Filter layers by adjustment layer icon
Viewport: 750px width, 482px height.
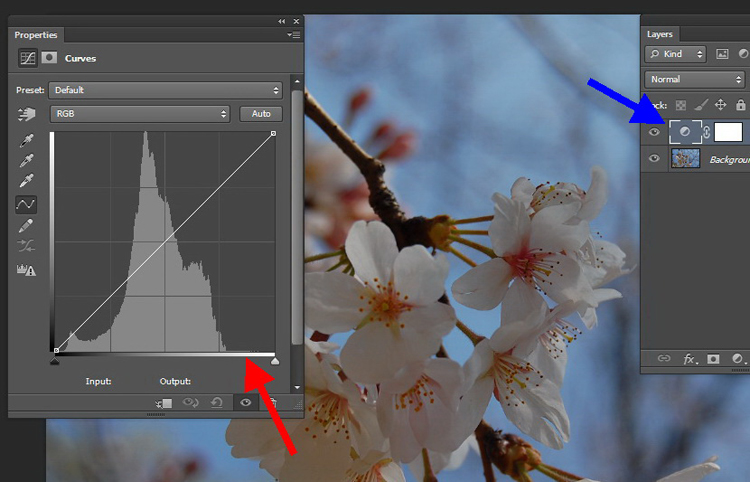744,54
